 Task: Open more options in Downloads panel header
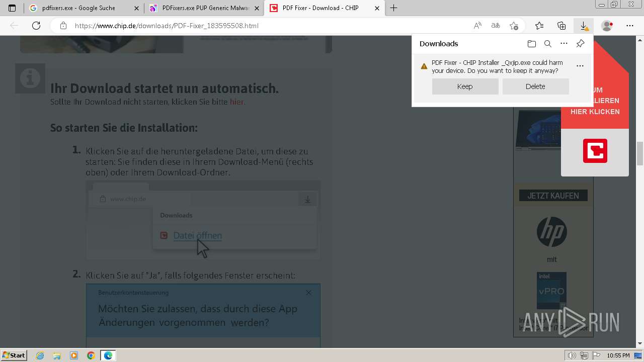[564, 44]
